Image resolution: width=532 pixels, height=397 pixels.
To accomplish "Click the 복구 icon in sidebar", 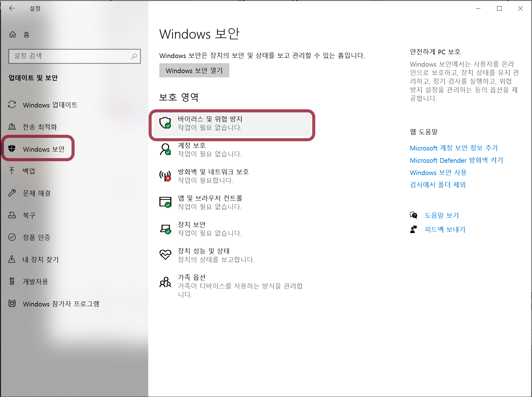I will pos(12,215).
